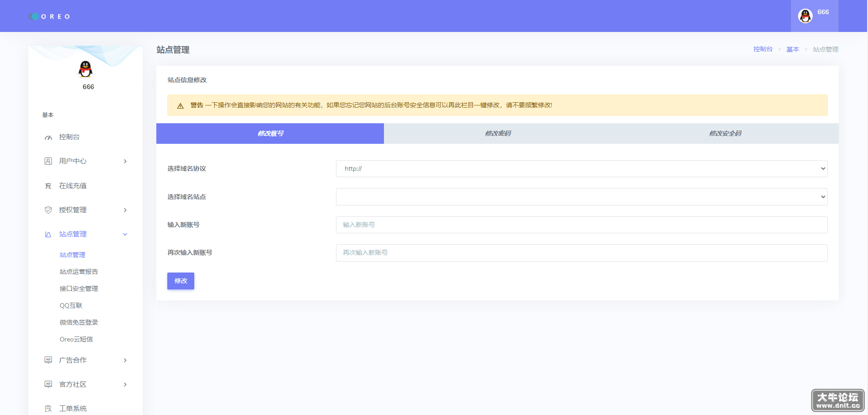
Task: Click the 授权管理 shield icon
Action: (x=48, y=210)
